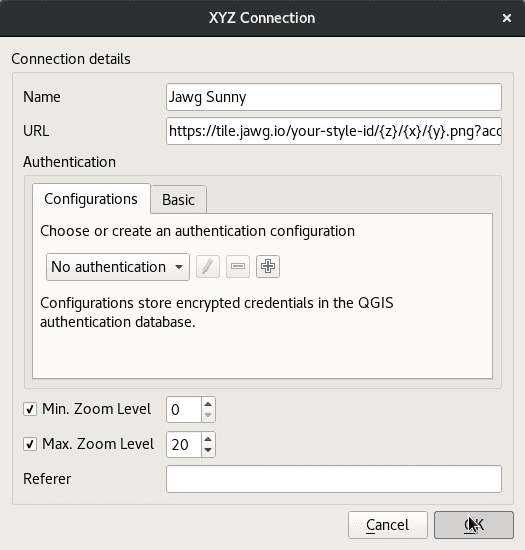Increase Max. Zoom Level with up arrow

click(x=208, y=439)
